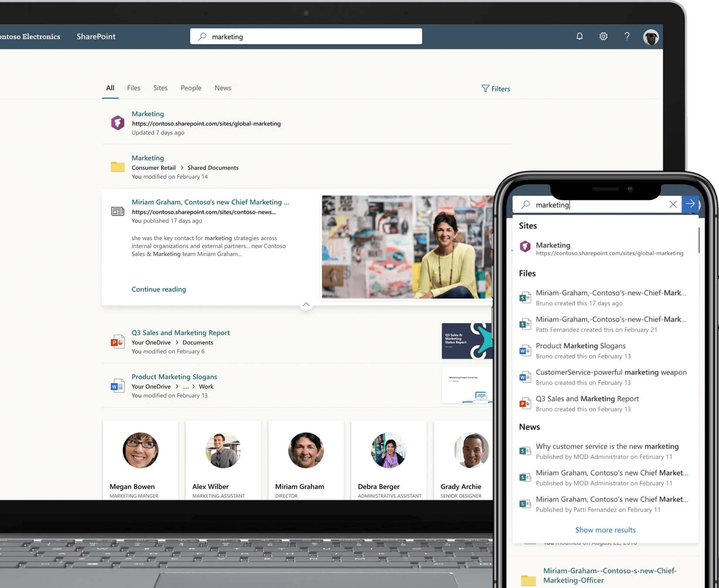This screenshot has width=719, height=588.
Task: Switch to the Sites tab
Action: tap(160, 88)
